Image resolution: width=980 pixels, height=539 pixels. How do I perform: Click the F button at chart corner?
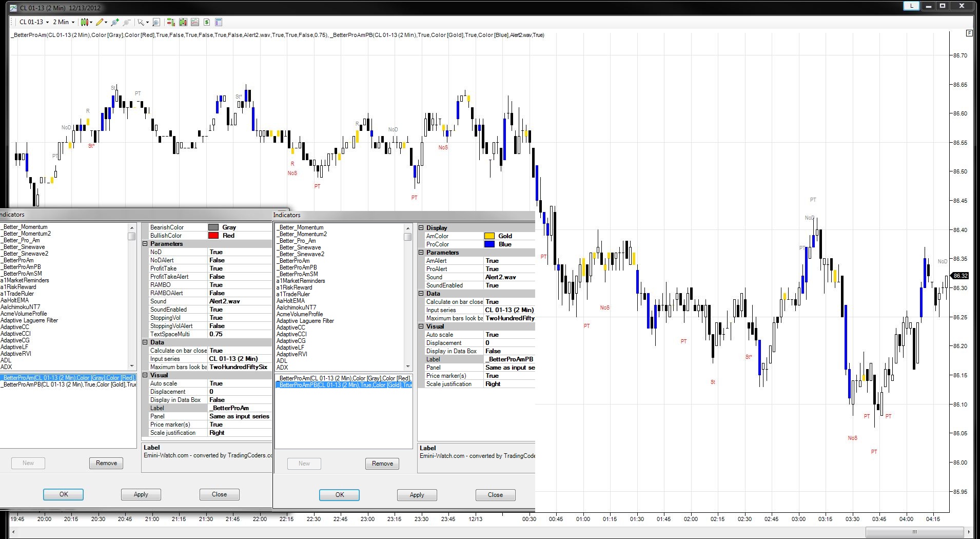click(x=969, y=33)
